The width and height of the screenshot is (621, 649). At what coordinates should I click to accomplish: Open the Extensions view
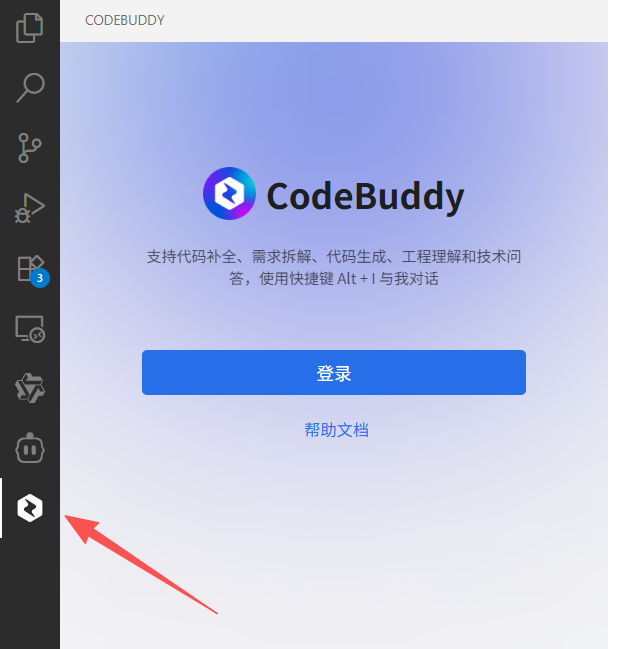31,268
